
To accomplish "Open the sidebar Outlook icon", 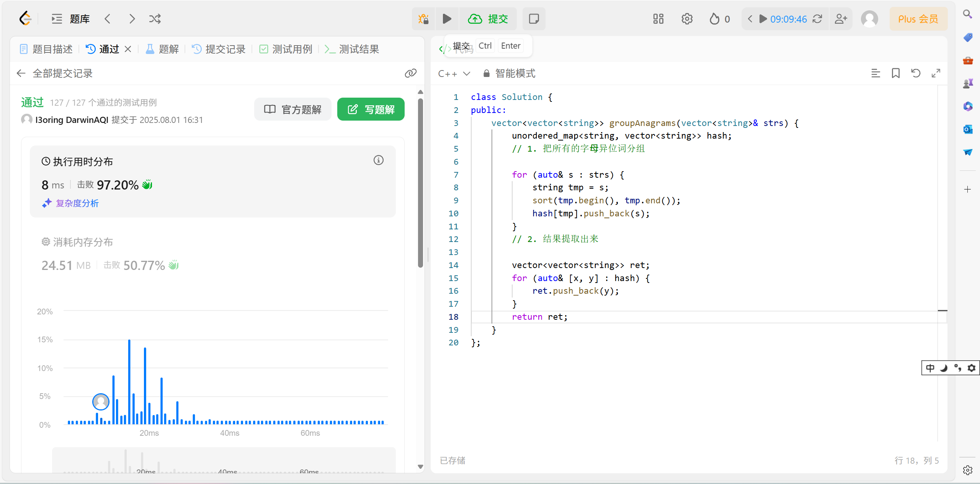I will (x=968, y=129).
